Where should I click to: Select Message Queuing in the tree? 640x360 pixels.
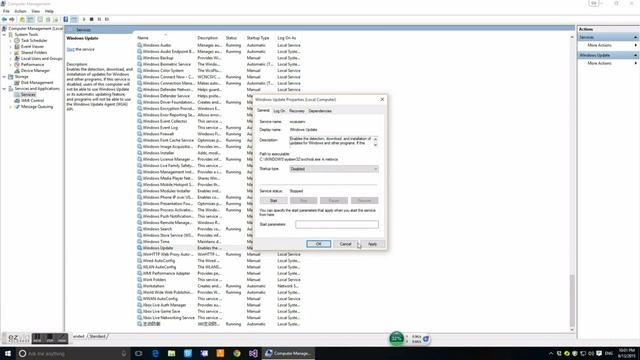click(37, 107)
